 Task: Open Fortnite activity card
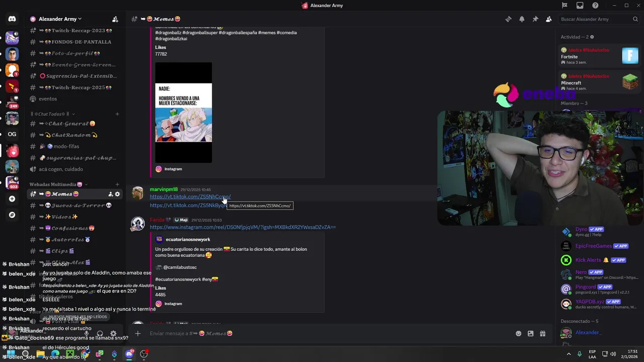[x=600, y=56]
